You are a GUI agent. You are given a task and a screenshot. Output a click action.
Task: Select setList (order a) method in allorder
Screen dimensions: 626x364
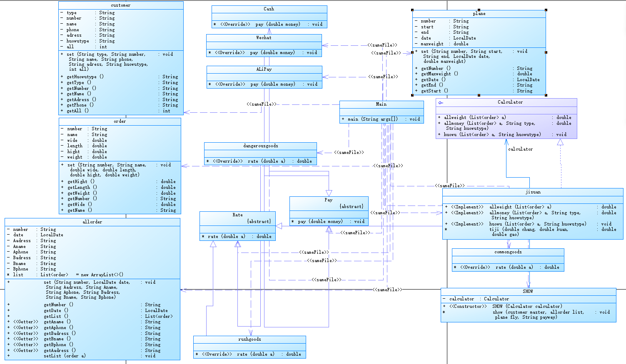click(81, 356)
